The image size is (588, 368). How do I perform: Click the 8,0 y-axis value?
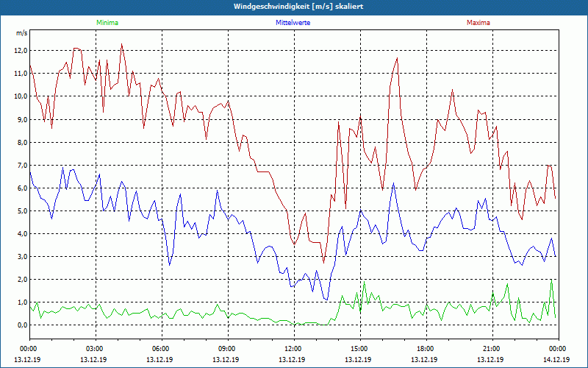(x=23, y=142)
